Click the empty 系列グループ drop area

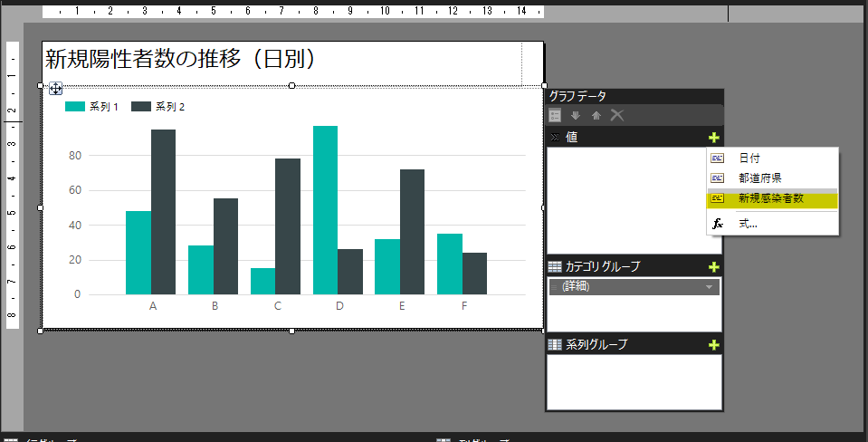click(x=634, y=381)
